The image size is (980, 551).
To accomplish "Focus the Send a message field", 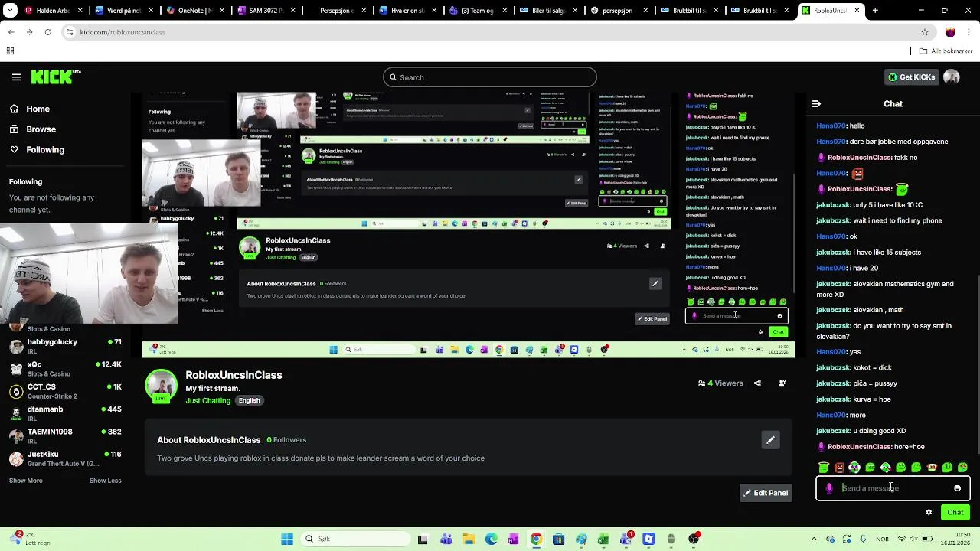I will [893, 488].
